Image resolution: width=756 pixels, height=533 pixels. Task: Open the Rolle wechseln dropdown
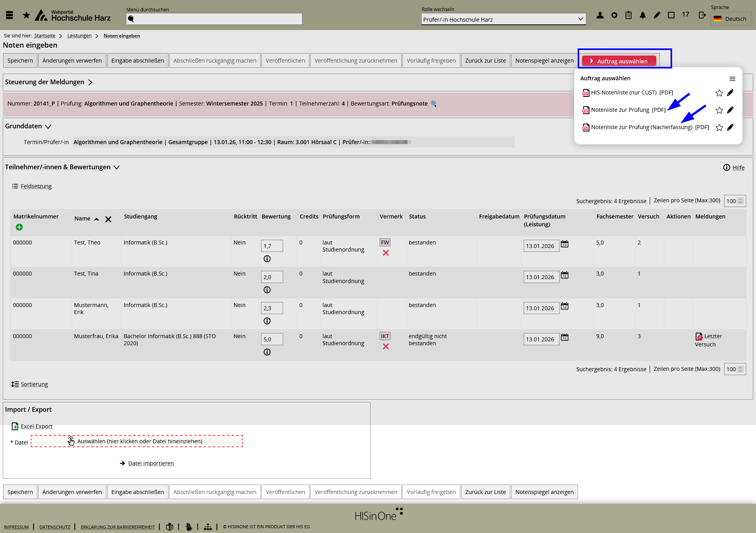tap(503, 19)
